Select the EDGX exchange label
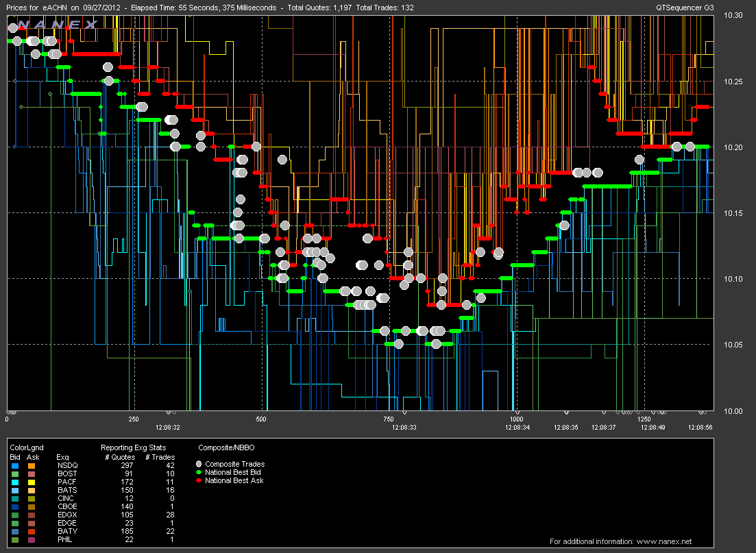756x553 pixels. click(67, 515)
